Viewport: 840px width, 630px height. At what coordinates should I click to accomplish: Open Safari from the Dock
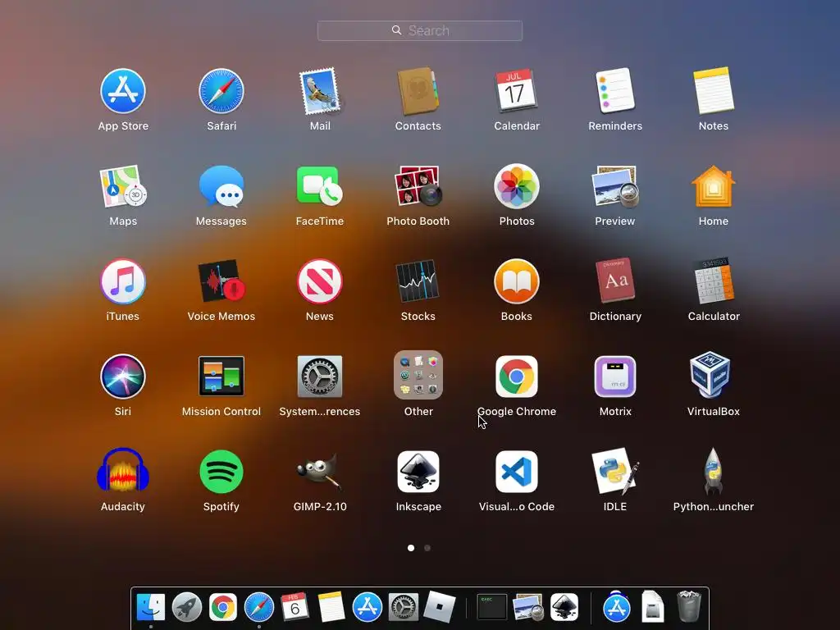coord(258,607)
